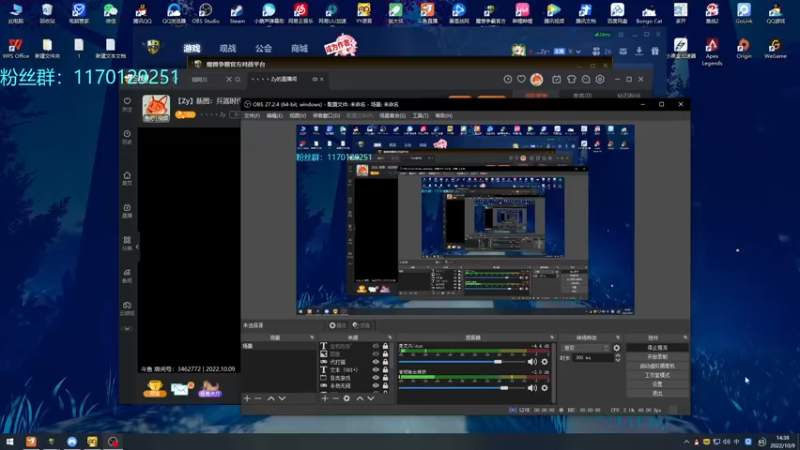
Task: Open OBS 编辑(E) menu
Action: (274, 116)
